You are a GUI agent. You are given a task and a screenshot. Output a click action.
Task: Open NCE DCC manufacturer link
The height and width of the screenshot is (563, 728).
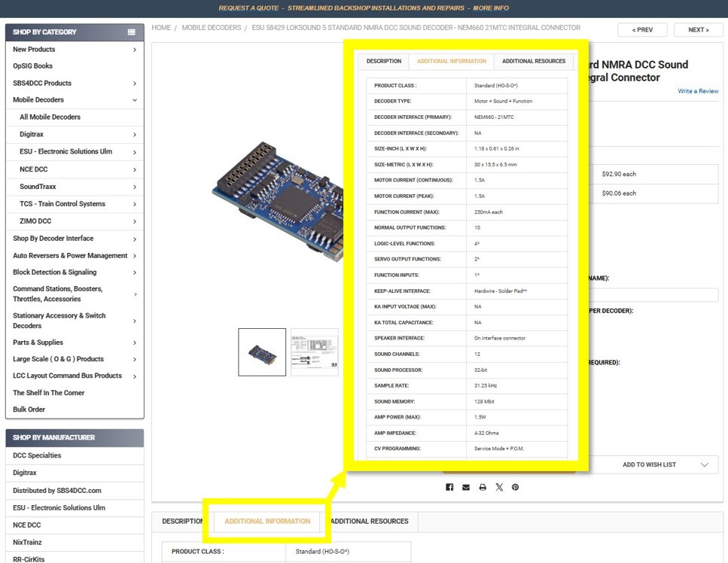pyautogui.click(x=26, y=525)
